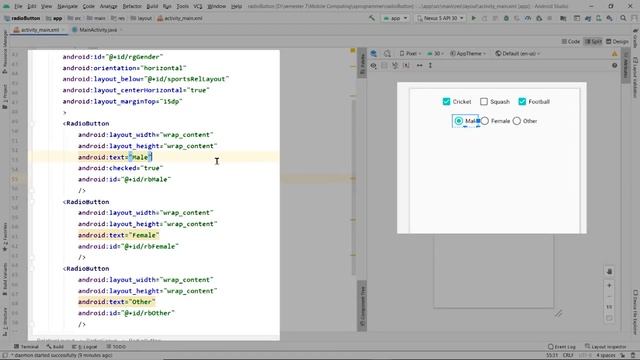Click the Stop app icon in toolbar
The width and height of the screenshot is (640, 360).
pyautogui.click(x=550, y=18)
